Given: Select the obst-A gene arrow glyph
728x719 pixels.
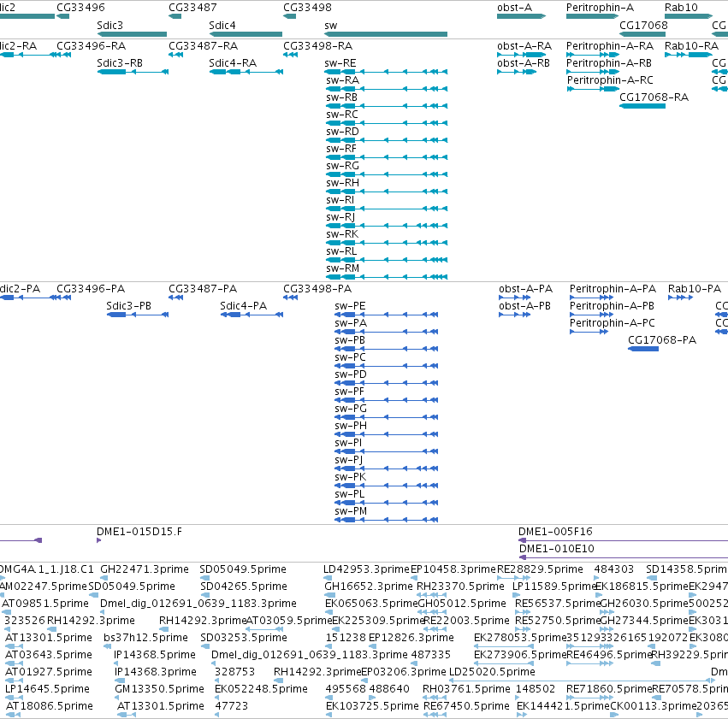Looking at the screenshot, I should click(521, 16).
